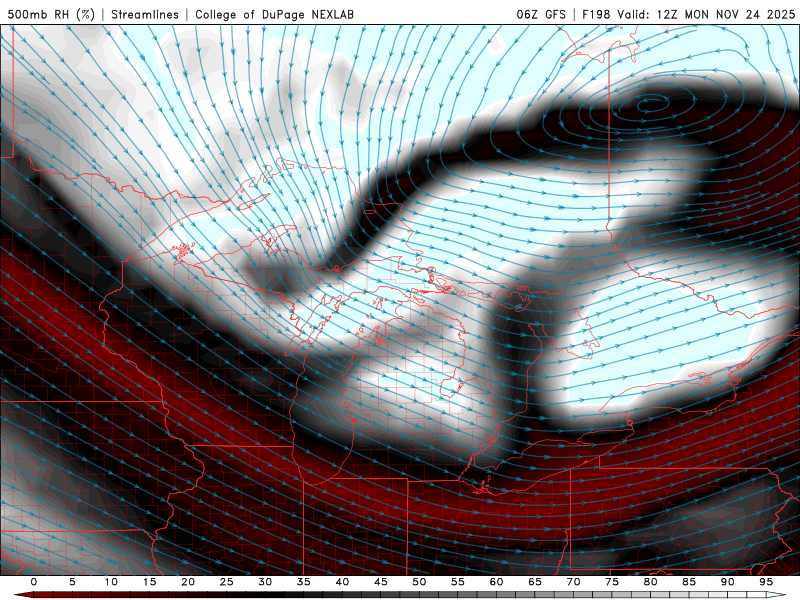Screen dimensions: 800x600
Task: Click the "30" colorbar scale label
Action: (x=265, y=582)
